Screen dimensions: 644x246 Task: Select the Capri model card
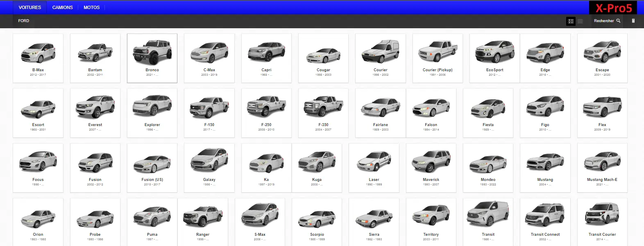(266, 58)
